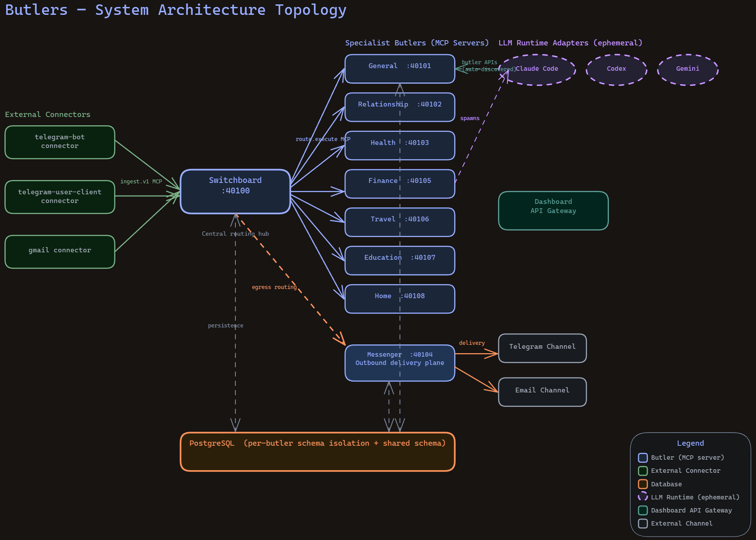Open the Messenger outbound delivery plane node

coord(399,363)
